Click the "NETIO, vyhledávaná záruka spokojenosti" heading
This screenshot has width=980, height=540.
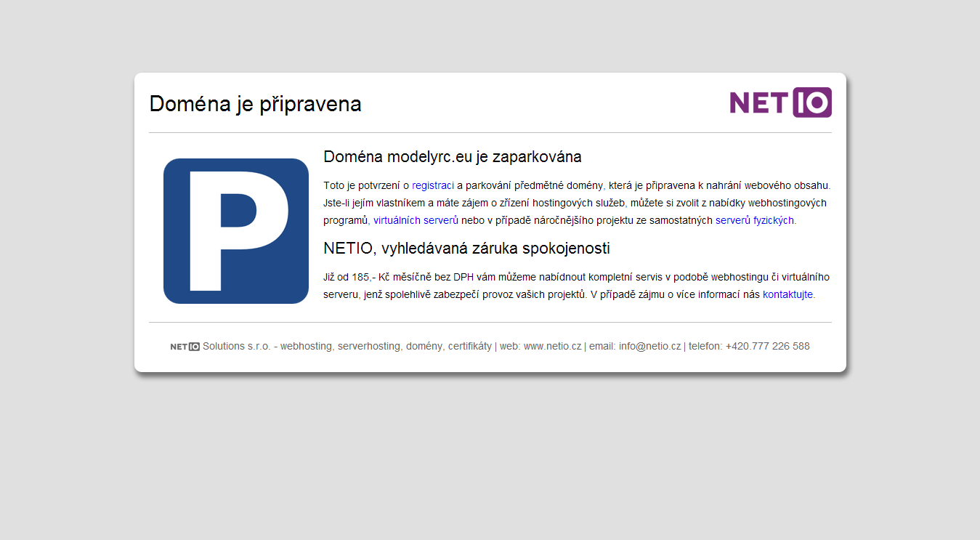tap(466, 249)
